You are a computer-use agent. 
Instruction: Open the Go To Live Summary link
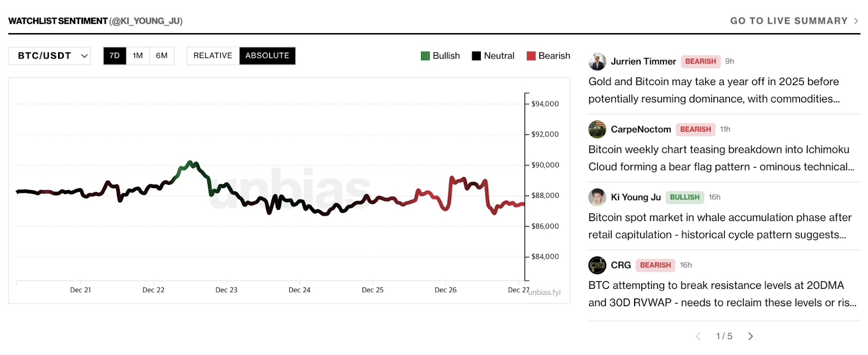(x=788, y=21)
